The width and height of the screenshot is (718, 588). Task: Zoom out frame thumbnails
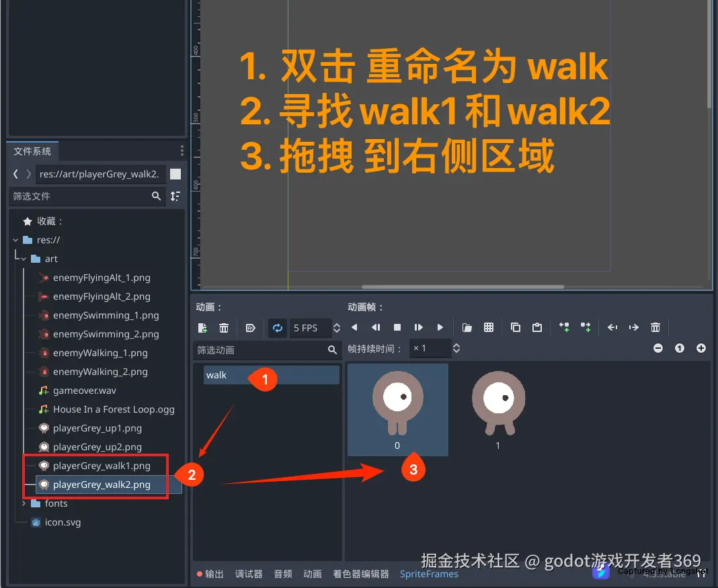(x=658, y=348)
